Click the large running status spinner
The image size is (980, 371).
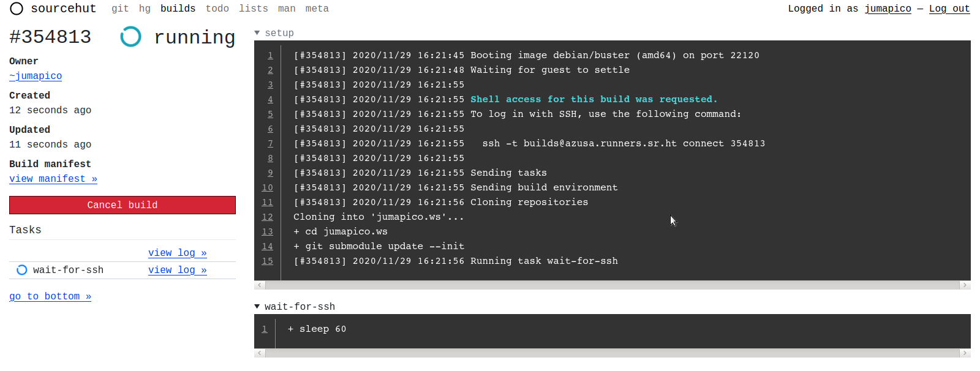point(130,37)
